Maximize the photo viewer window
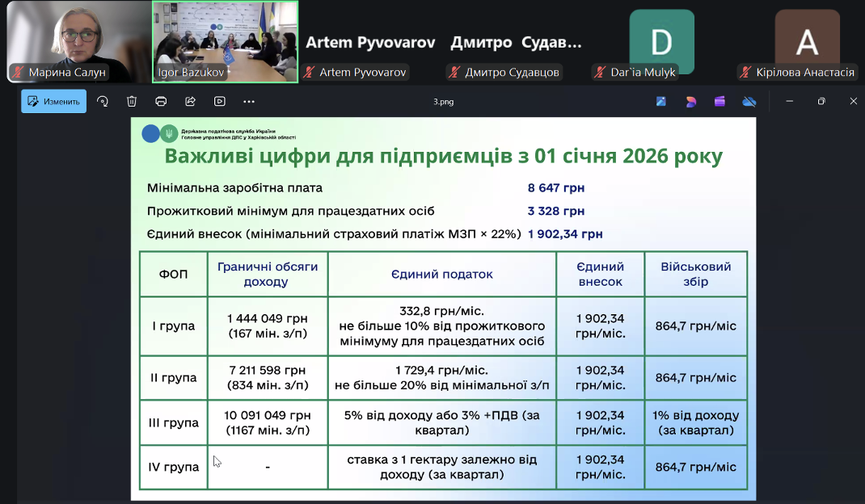865x504 pixels. [821, 101]
